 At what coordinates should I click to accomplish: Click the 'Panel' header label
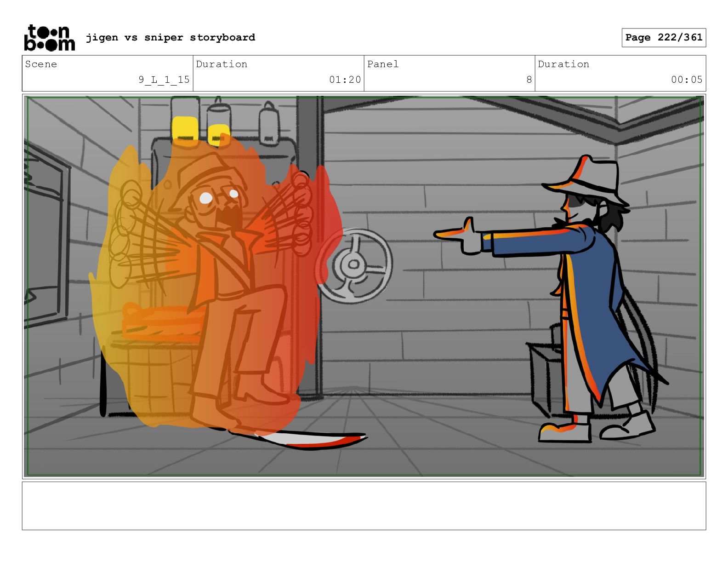pos(383,64)
